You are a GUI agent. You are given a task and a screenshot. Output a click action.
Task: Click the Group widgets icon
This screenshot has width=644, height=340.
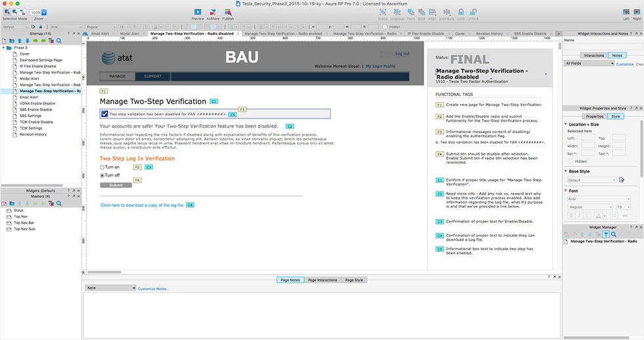(382, 12)
